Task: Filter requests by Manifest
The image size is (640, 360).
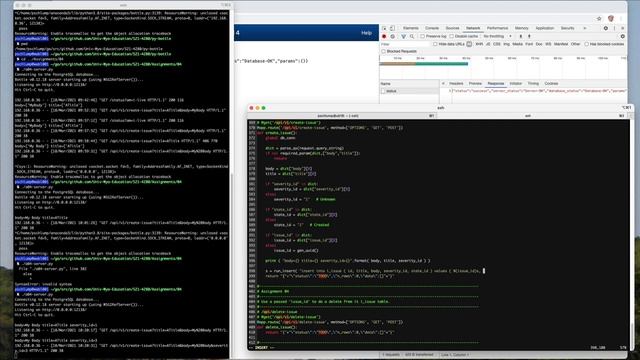Action: (x=561, y=44)
